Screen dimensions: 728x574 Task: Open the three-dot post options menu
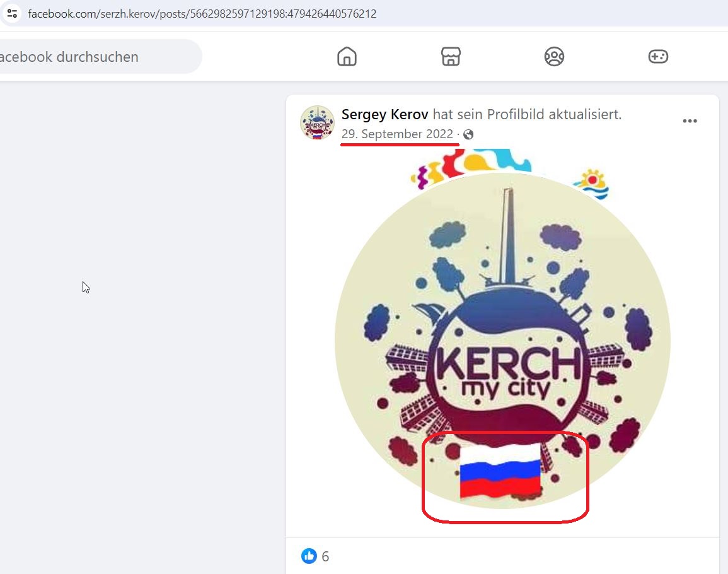(690, 121)
